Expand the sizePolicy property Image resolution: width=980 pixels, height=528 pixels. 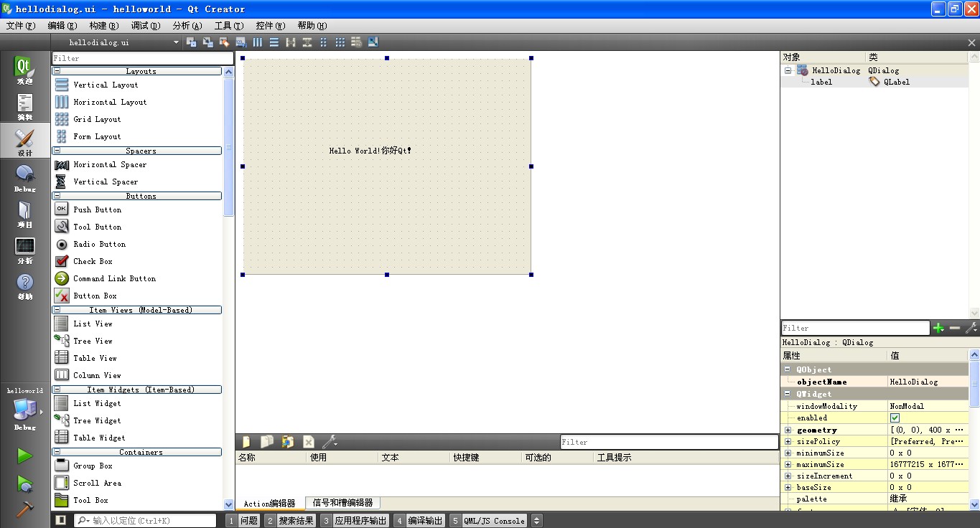788,441
